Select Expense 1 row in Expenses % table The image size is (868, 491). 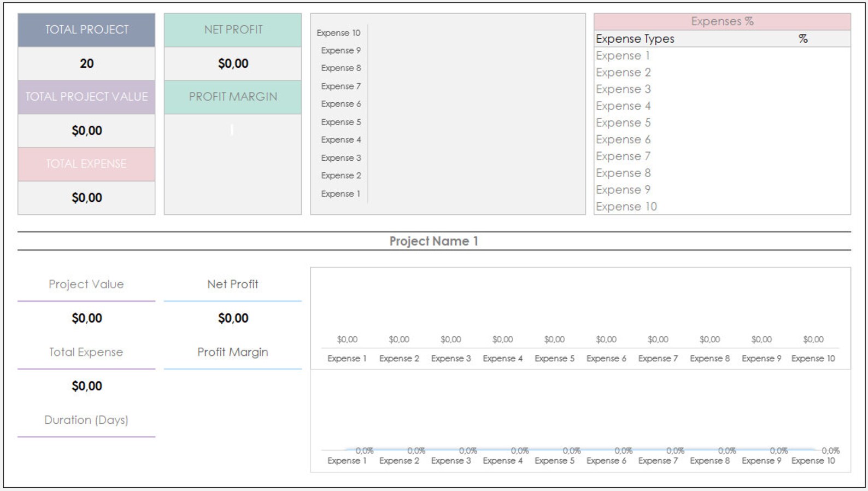coord(722,56)
